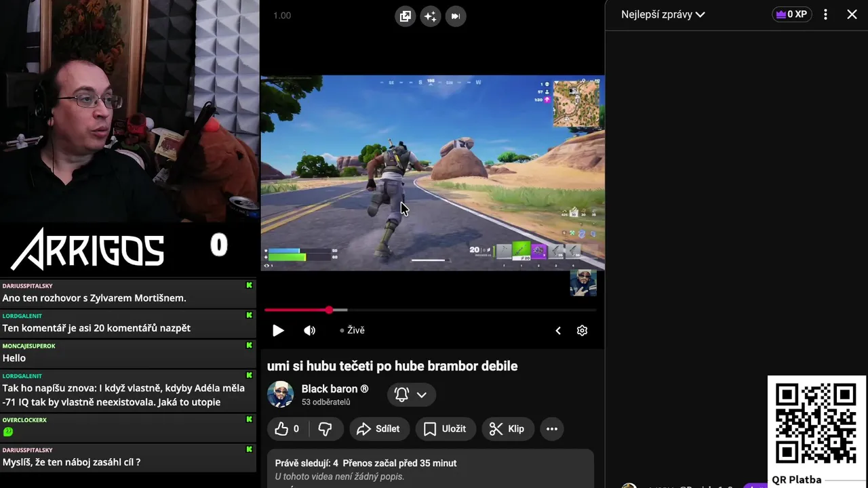This screenshot has width=868, height=488.
Task: Open the video settings gear
Action: point(582,331)
